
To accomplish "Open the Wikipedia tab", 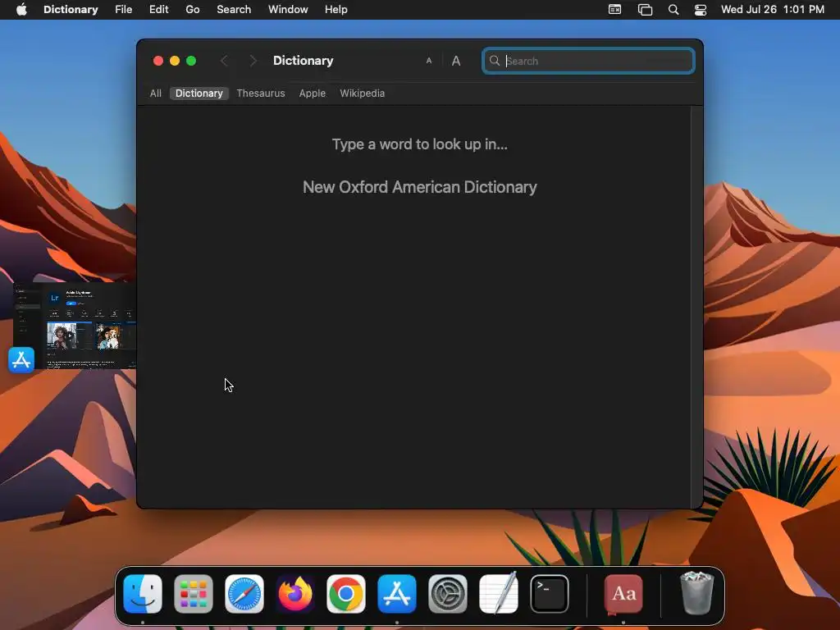I will [362, 94].
